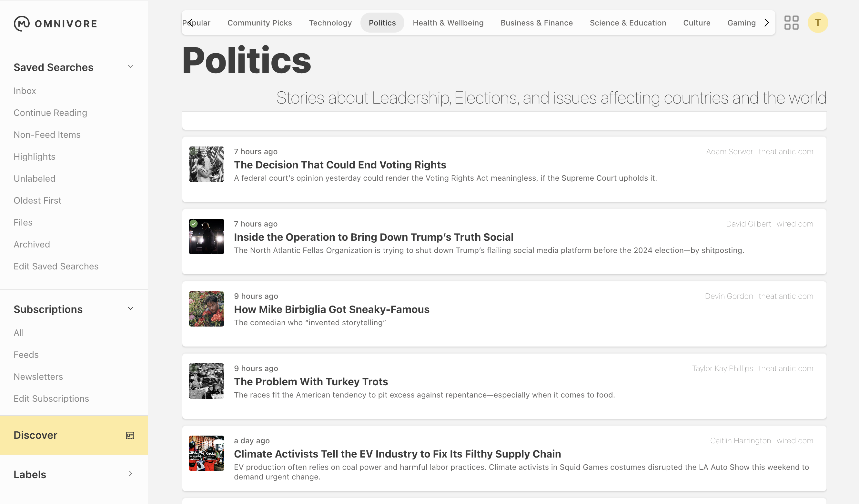Open the yellow T profile avatar

pos(817,23)
